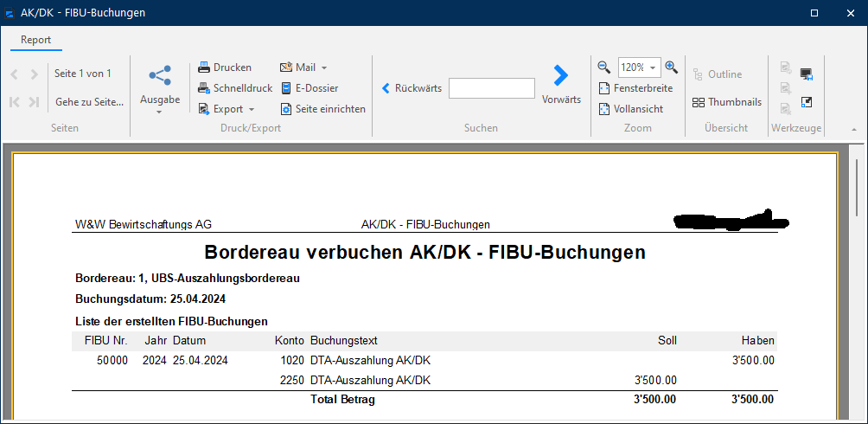This screenshot has width=868, height=424.
Task: Go to previous page arrow
Action: point(15,74)
